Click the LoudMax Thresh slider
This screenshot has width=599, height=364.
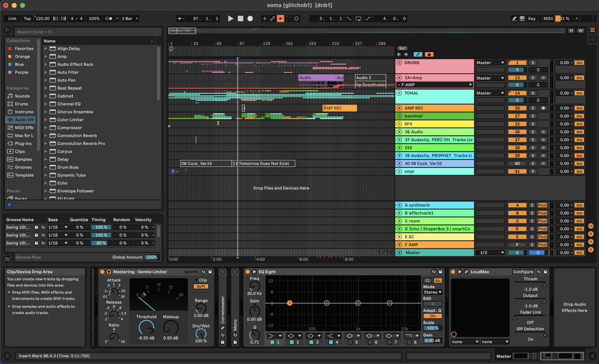coord(530,284)
